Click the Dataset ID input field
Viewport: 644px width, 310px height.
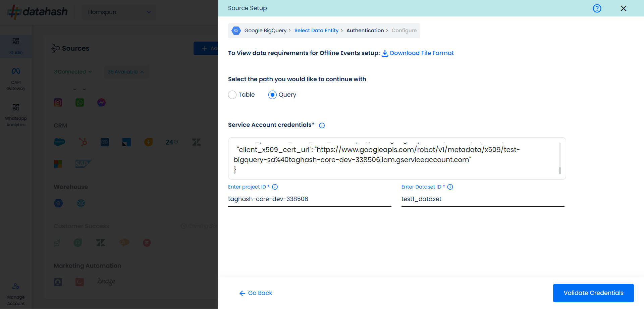(483, 199)
